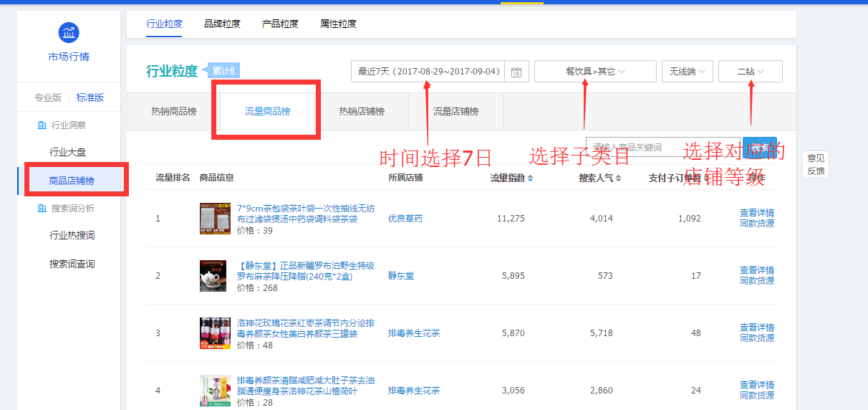Click the product keyword search field
868x410 pixels.
[632, 147]
